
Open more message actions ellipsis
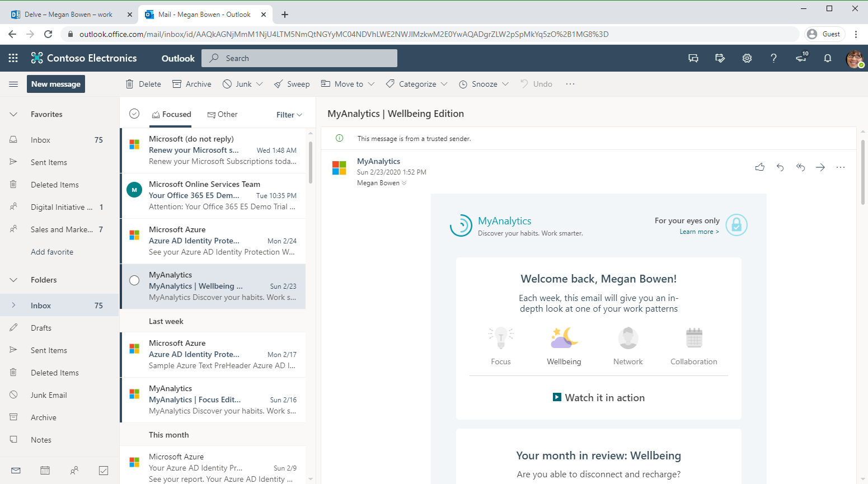coord(841,167)
